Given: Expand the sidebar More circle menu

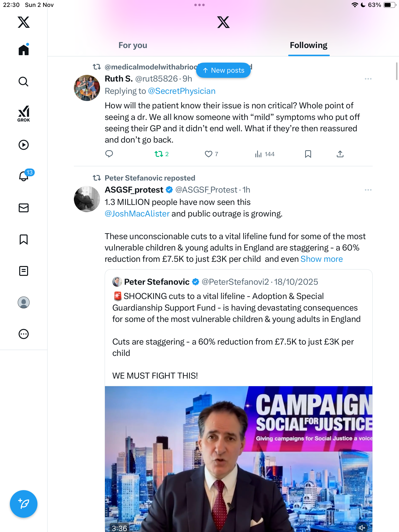Looking at the screenshot, I should tap(24, 334).
